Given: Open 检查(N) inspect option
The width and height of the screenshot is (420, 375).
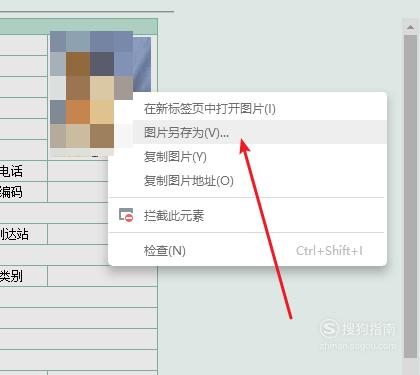Looking at the screenshot, I should coord(248,251).
